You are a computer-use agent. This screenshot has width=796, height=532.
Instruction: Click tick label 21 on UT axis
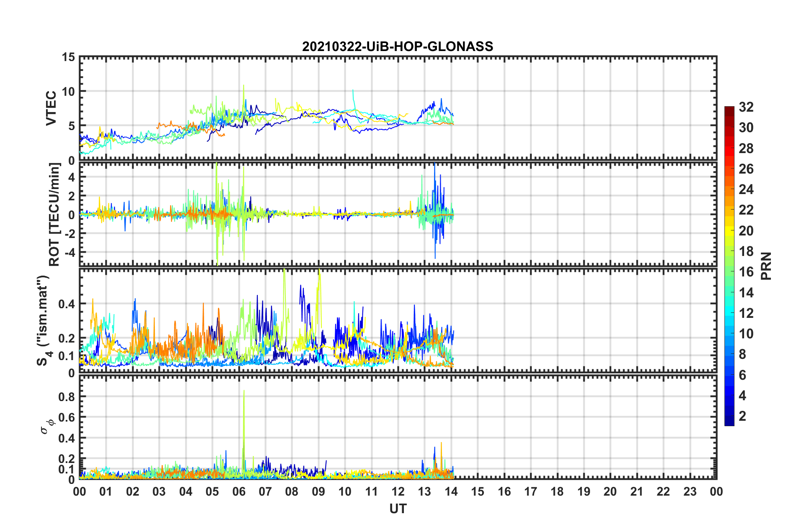(x=637, y=491)
